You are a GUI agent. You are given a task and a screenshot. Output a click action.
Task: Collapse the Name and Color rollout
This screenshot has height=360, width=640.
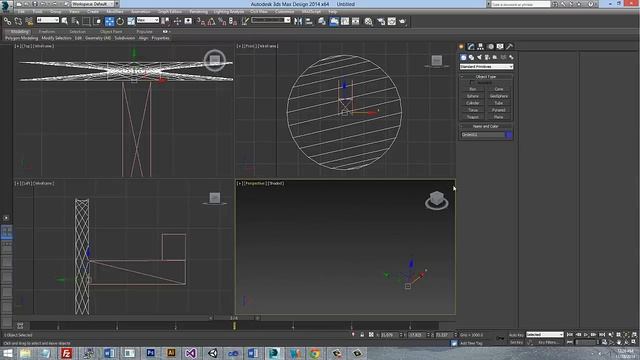click(486, 126)
